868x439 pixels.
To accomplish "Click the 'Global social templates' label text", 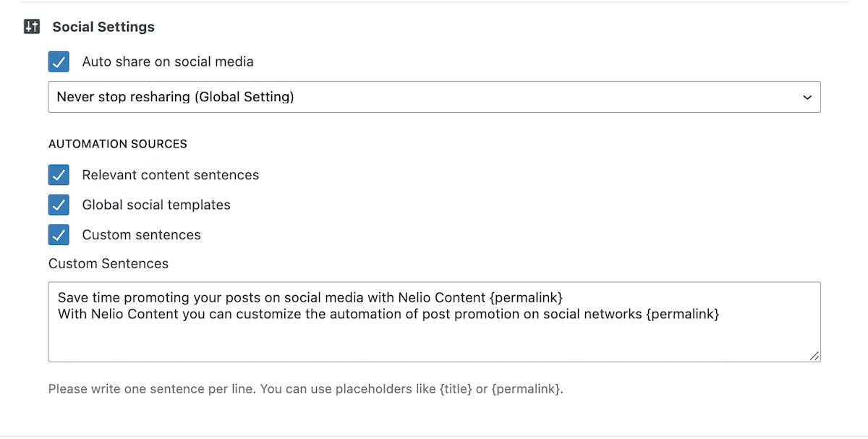I will pos(156,205).
